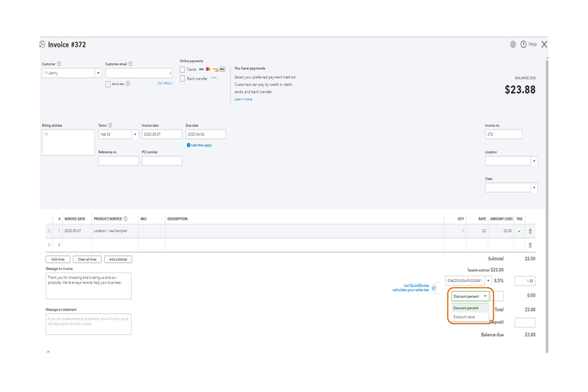
Task: Tick the Send later checkbox
Action: (108, 84)
